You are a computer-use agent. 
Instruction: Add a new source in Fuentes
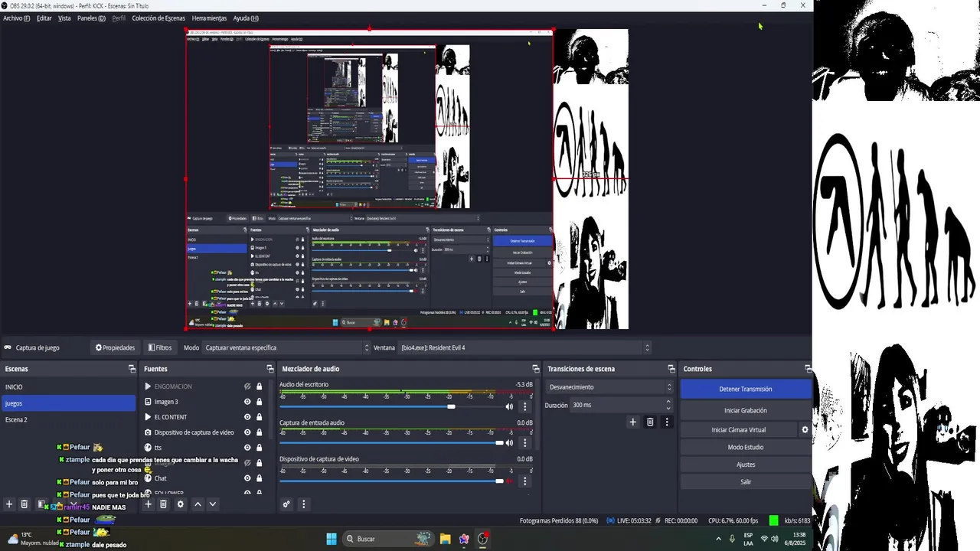[149, 504]
